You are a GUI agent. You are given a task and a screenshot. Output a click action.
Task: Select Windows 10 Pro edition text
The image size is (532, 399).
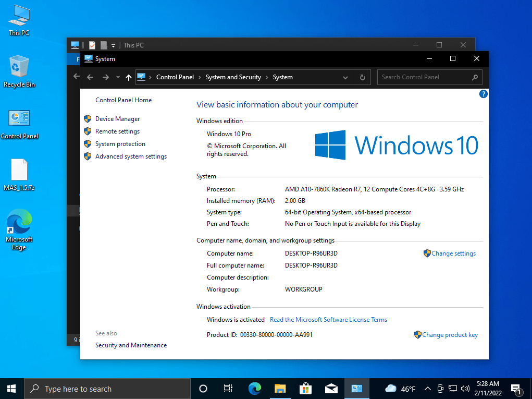pyautogui.click(x=229, y=134)
